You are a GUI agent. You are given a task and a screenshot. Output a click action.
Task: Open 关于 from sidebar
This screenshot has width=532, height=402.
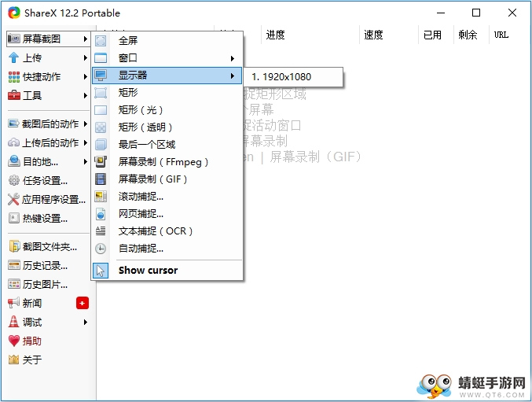click(48, 360)
